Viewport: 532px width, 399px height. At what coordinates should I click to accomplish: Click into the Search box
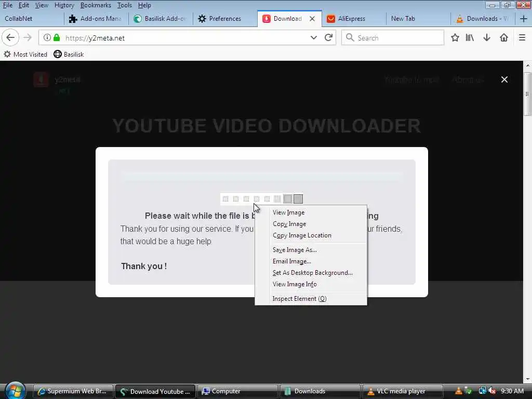pyautogui.click(x=393, y=37)
